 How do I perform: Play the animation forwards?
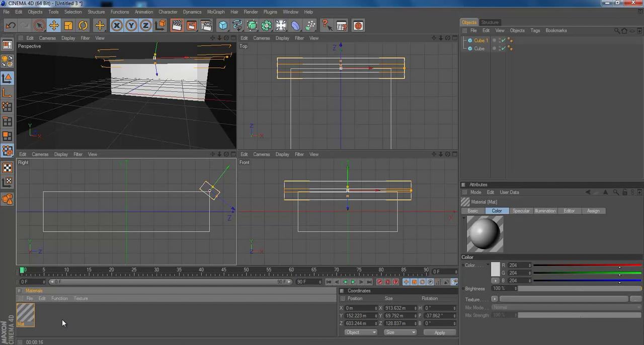coord(353,282)
